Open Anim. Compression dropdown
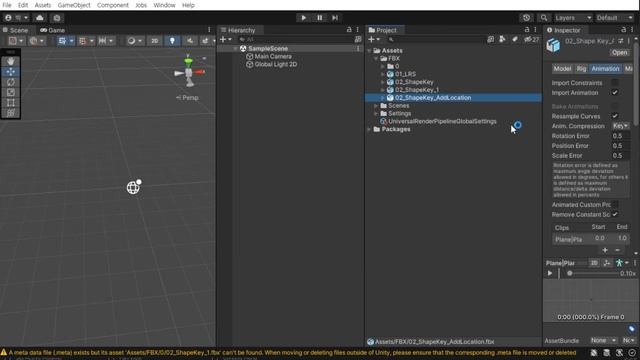This screenshot has width=640, height=360. click(620, 126)
